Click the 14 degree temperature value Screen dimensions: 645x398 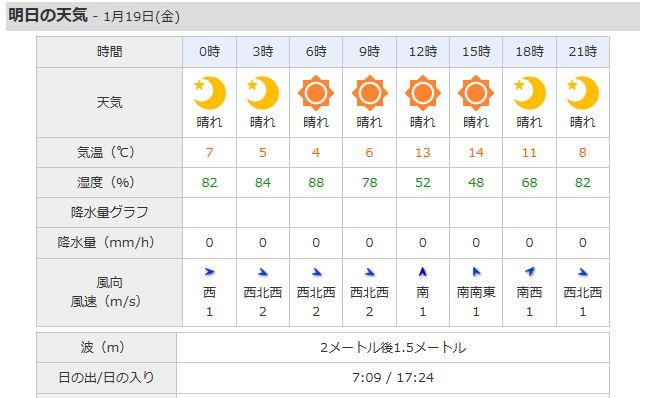[476, 153]
